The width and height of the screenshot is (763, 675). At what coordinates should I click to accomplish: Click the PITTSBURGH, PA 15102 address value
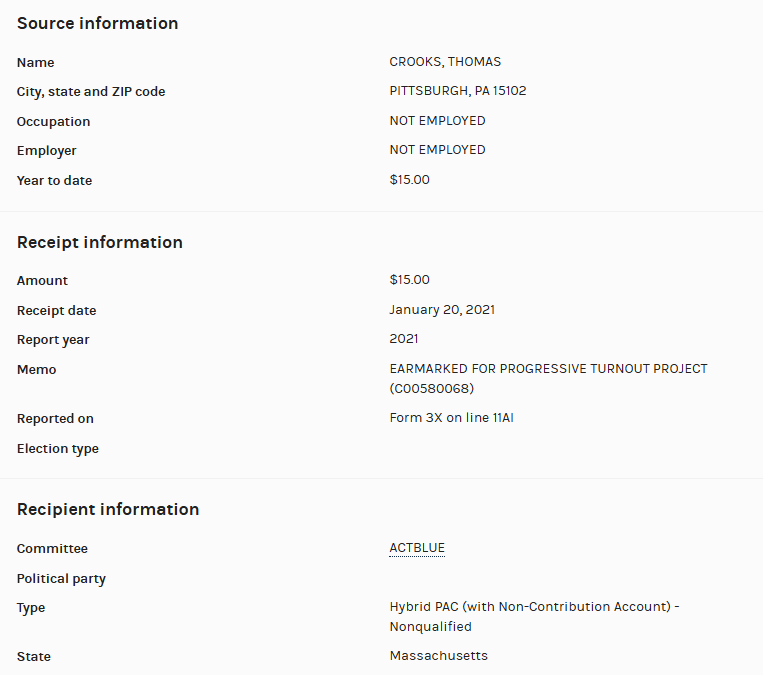point(457,91)
